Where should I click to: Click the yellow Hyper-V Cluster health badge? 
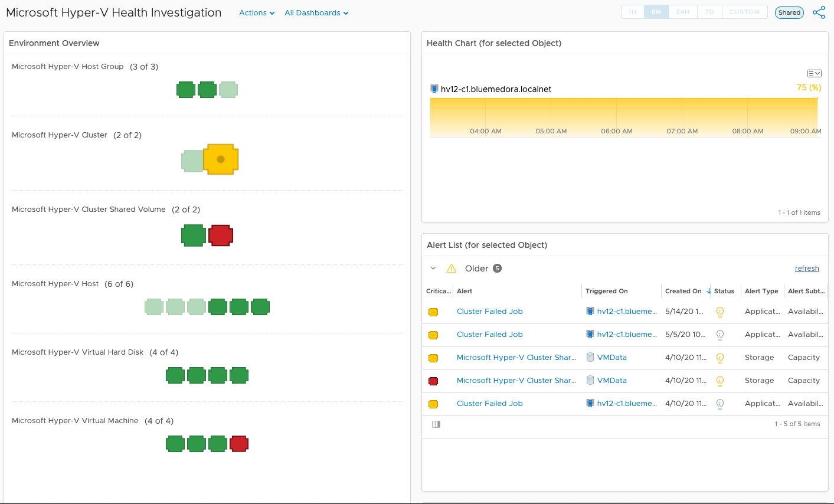click(x=221, y=159)
